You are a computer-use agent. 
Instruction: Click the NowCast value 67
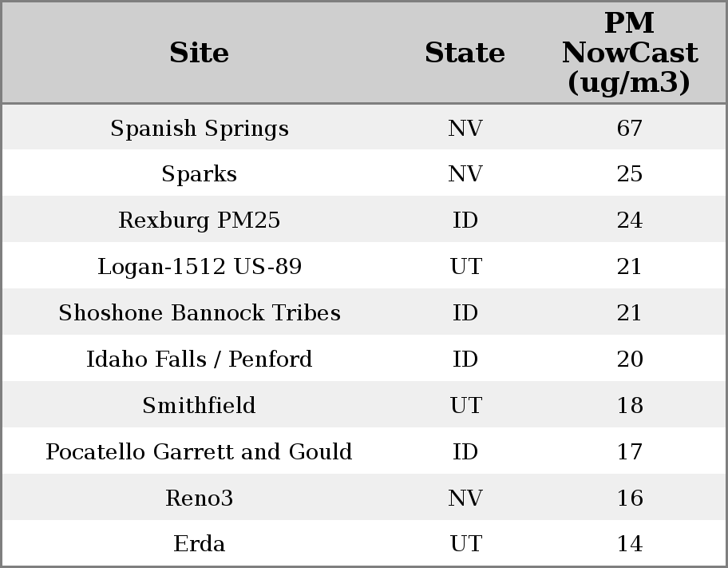pyautogui.click(x=629, y=128)
